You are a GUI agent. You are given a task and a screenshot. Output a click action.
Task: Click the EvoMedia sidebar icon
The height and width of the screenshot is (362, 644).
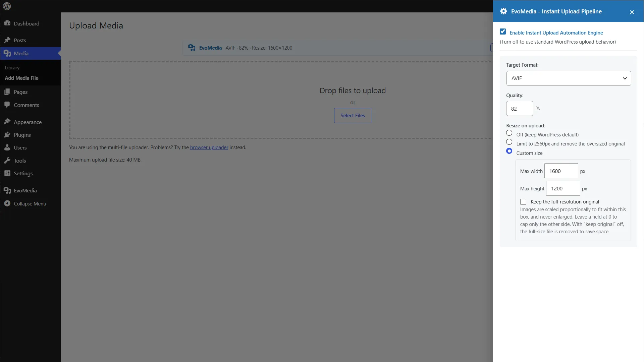click(x=7, y=190)
